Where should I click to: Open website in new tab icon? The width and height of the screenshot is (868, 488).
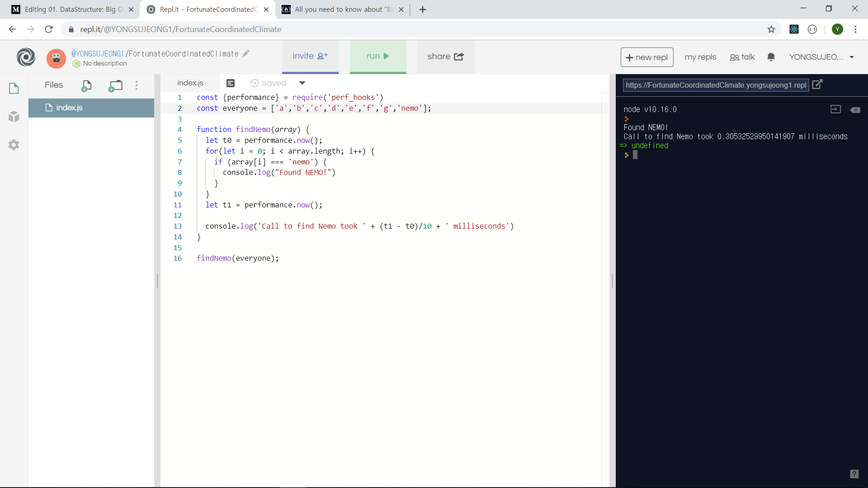pyautogui.click(x=817, y=84)
